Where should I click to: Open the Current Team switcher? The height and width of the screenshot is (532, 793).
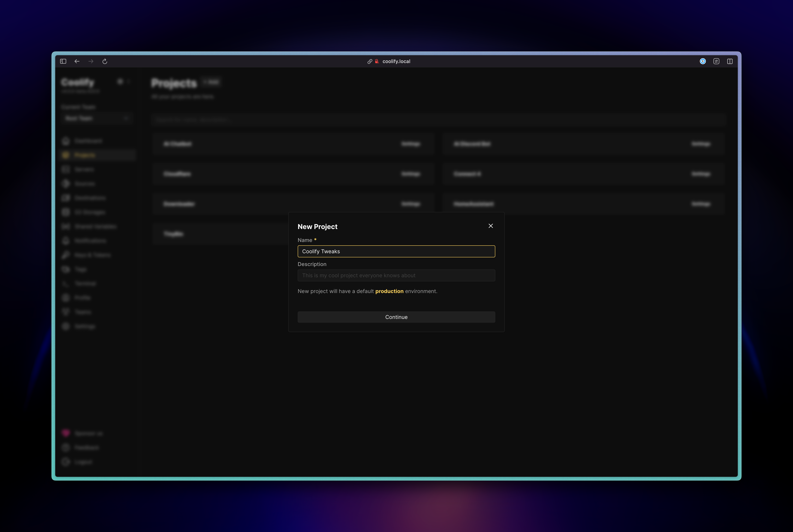(x=97, y=118)
